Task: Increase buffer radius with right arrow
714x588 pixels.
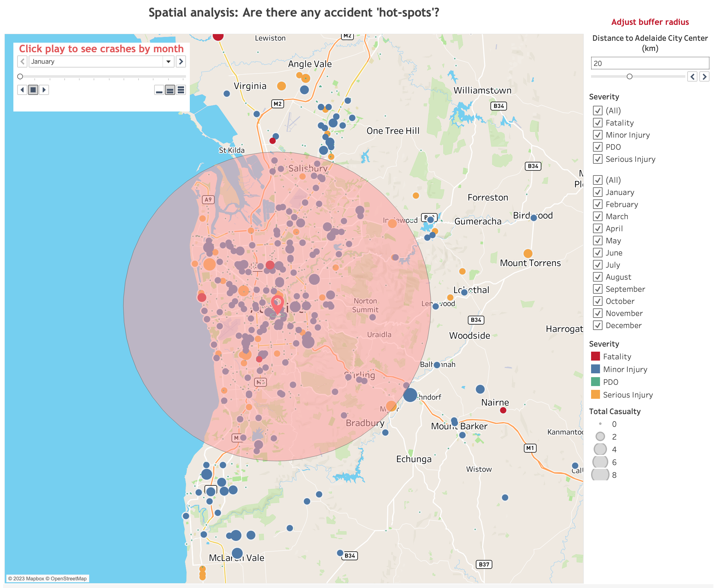Action: [x=704, y=77]
